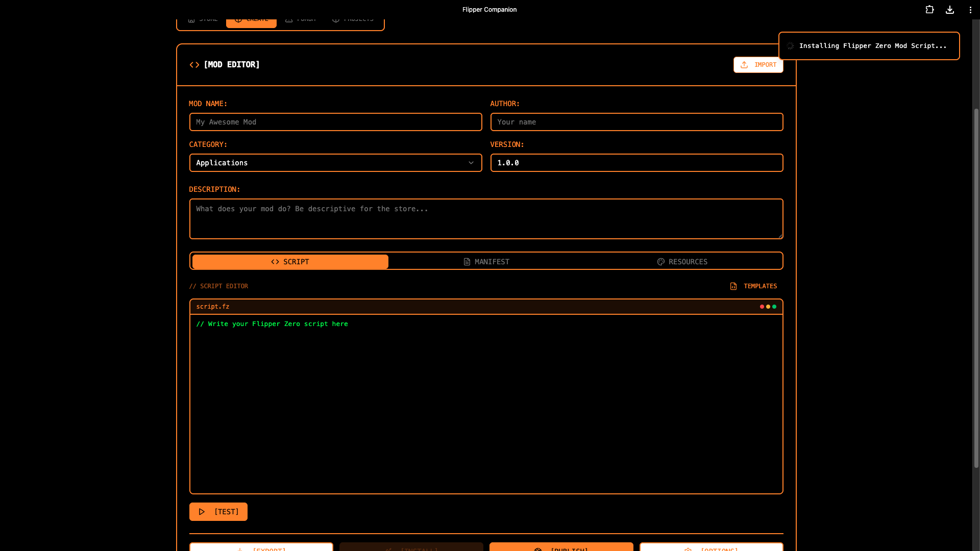Click the // SCRIPT EDITOR heading text
The width and height of the screenshot is (980, 551).
(218, 286)
